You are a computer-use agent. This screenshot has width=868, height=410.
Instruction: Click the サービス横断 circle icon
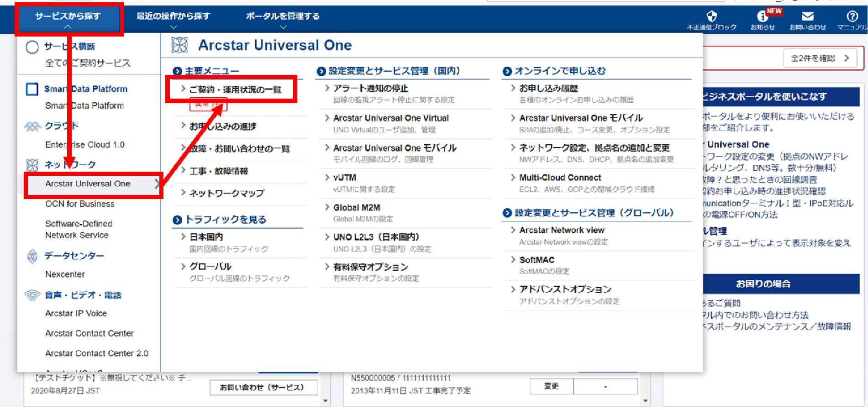[32, 47]
